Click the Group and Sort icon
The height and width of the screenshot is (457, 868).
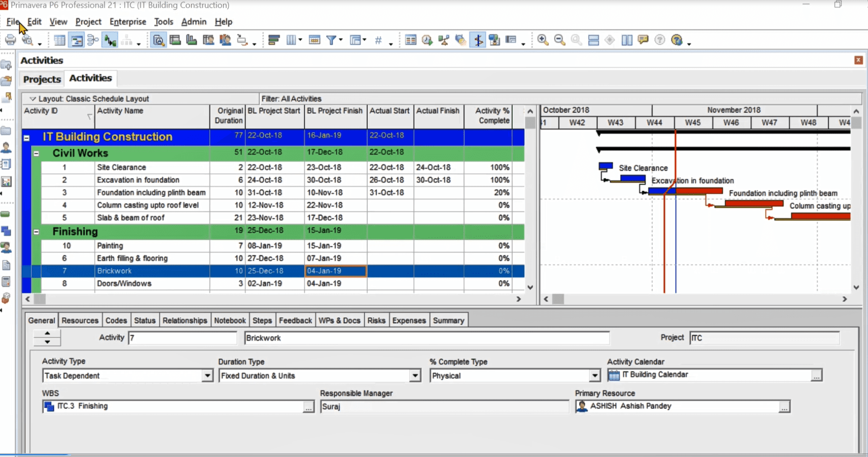tap(356, 40)
